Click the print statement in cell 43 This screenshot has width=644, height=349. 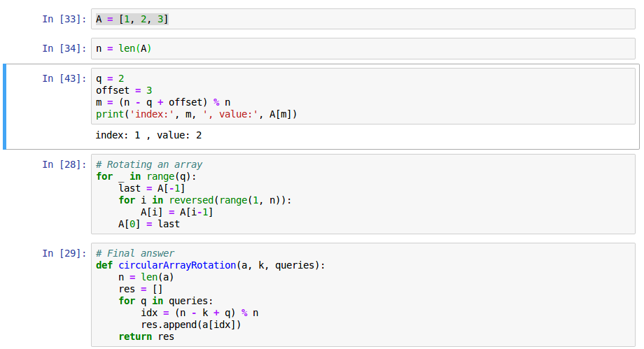pos(196,114)
